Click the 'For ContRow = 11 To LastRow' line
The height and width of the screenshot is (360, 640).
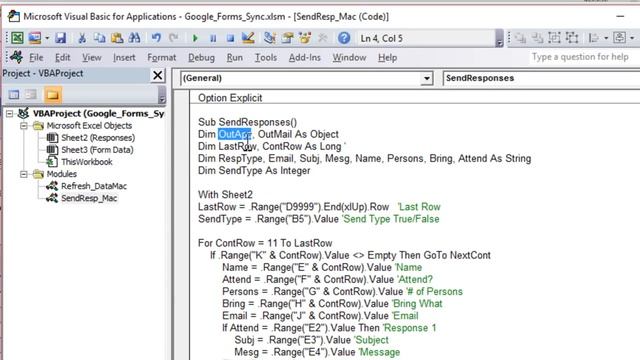pyautogui.click(x=265, y=243)
